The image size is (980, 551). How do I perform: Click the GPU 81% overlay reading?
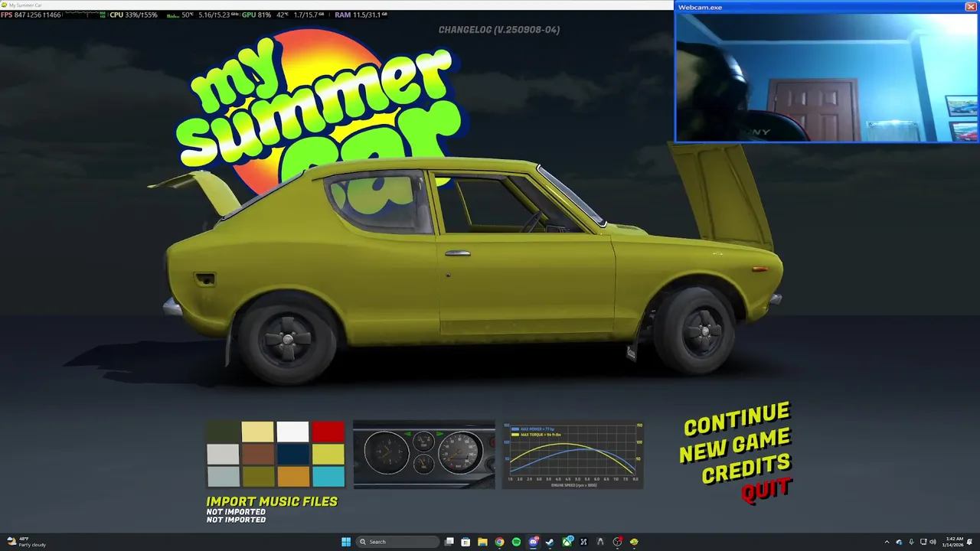click(x=256, y=15)
